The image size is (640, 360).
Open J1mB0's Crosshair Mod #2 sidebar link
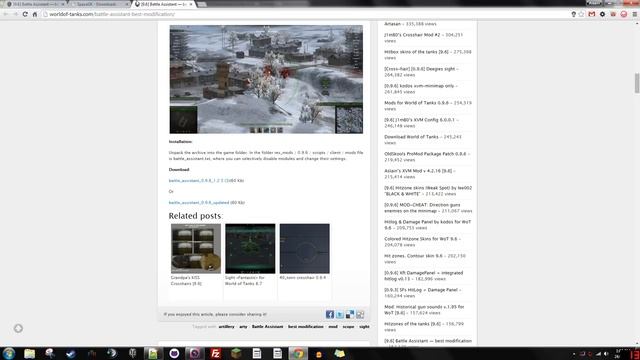pos(412,35)
